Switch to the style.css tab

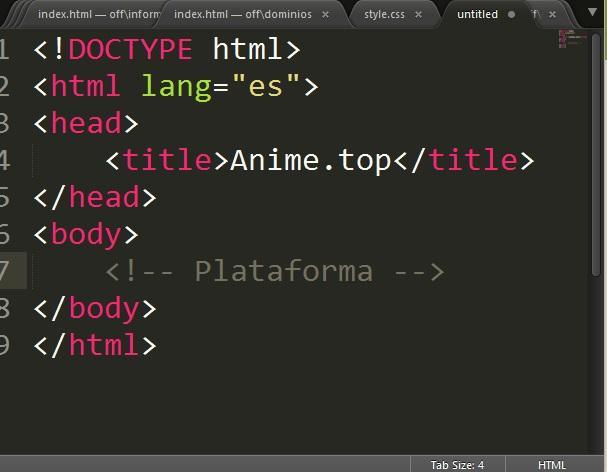pos(385,15)
